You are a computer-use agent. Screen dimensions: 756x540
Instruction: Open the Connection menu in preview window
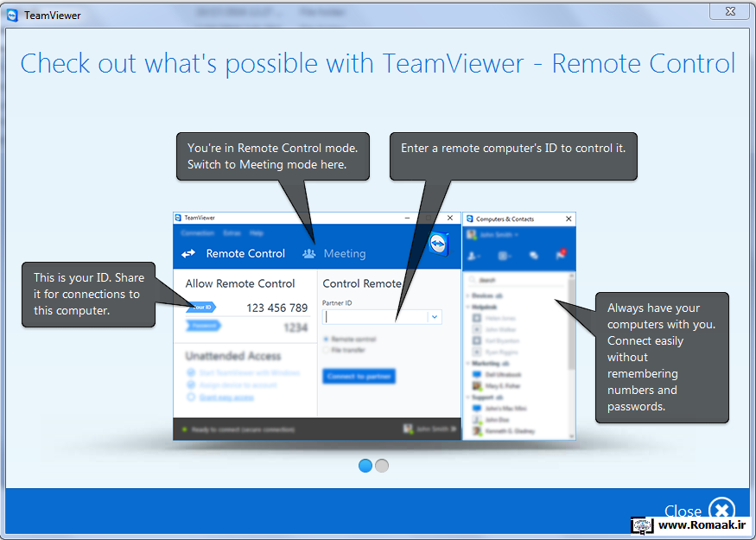click(x=198, y=233)
